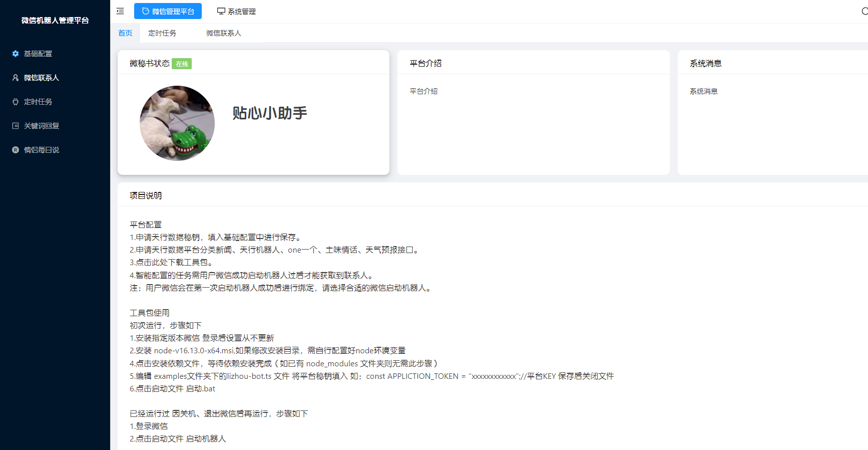This screenshot has height=450, width=868.
Task: Click the 3.点击此处下载工具包 line
Action: click(x=172, y=263)
